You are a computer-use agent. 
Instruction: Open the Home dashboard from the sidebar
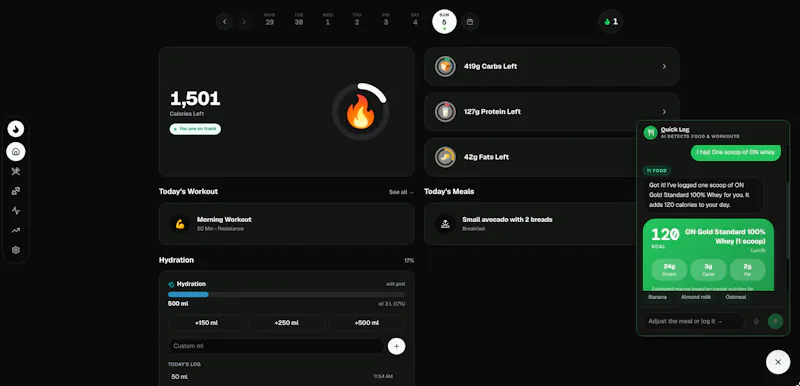tap(16, 151)
